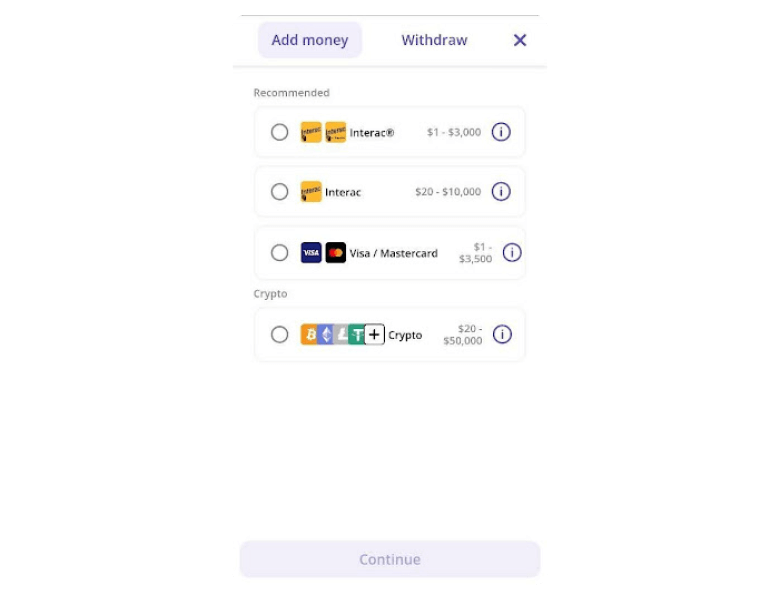Open info icon for Interac $20 - $10,000
The height and width of the screenshot is (600, 780).
click(501, 192)
